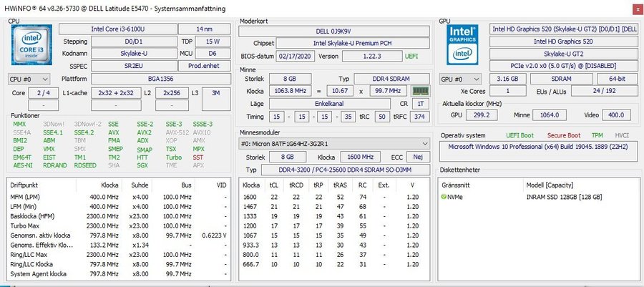Select the 1600 memory timing row
Screen dimensions: 644x287
click(x=334, y=197)
